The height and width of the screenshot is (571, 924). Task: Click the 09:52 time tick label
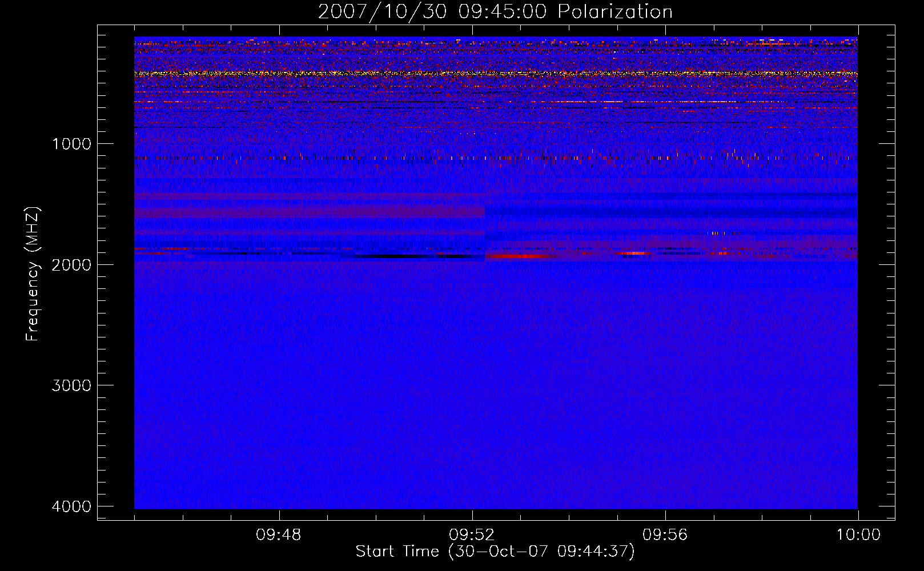(x=472, y=535)
